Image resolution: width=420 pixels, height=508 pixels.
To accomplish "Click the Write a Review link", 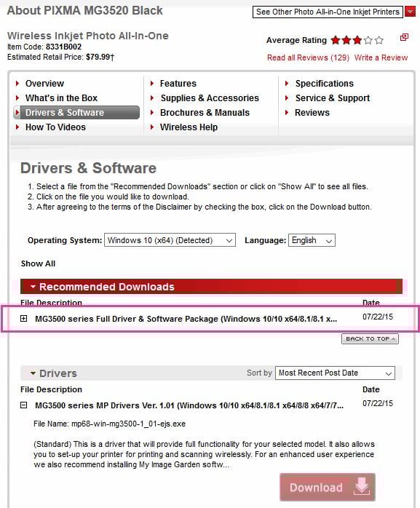I will click(x=381, y=57).
